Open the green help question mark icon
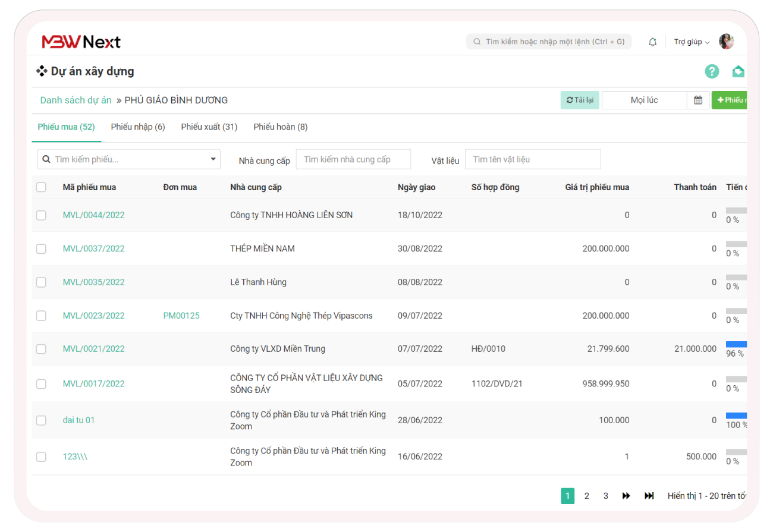Image resolution: width=773 pixels, height=532 pixels. 712,71
